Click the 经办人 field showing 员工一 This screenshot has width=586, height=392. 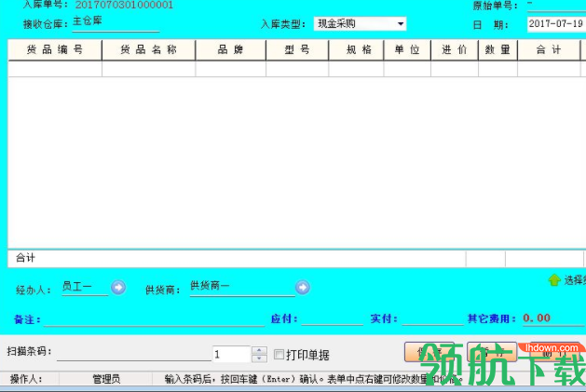point(85,288)
